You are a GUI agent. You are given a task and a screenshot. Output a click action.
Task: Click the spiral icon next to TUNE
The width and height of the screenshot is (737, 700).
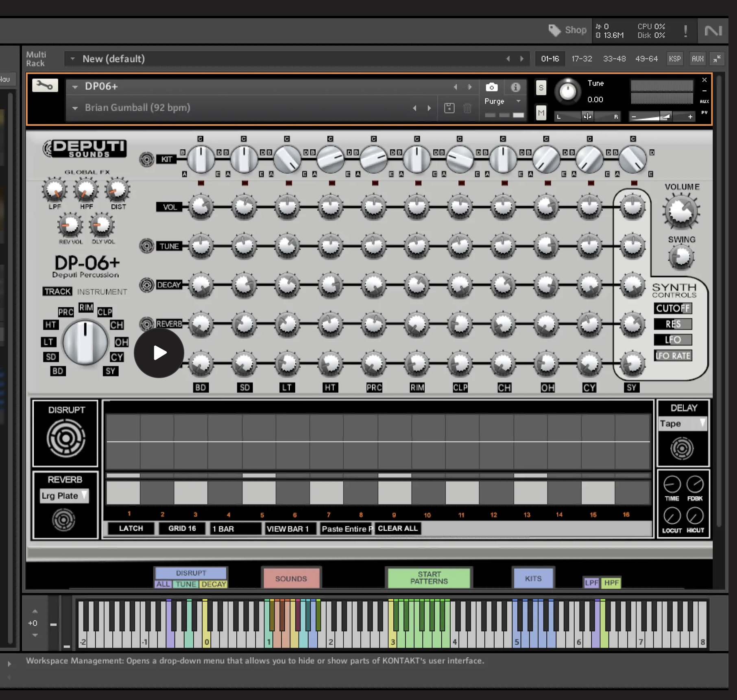146,246
